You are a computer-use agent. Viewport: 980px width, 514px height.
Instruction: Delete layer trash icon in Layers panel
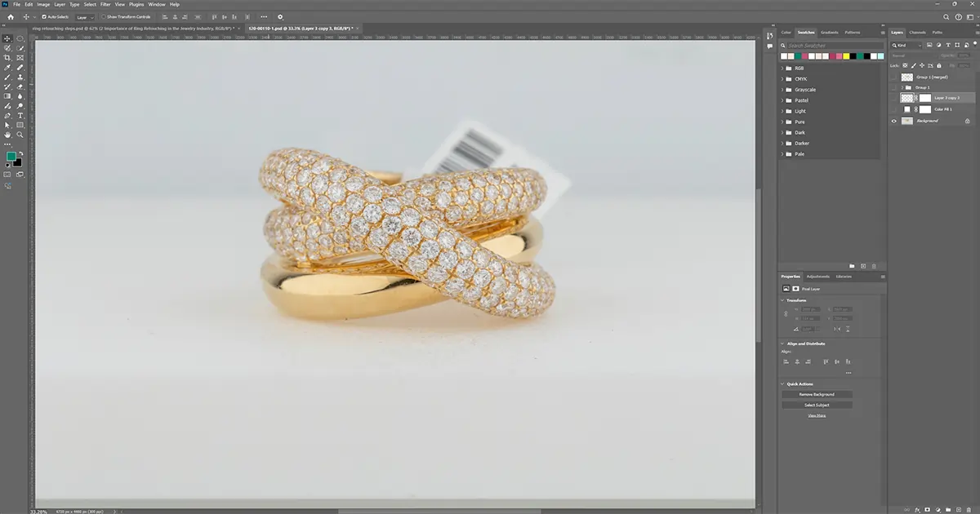pyautogui.click(x=969, y=510)
